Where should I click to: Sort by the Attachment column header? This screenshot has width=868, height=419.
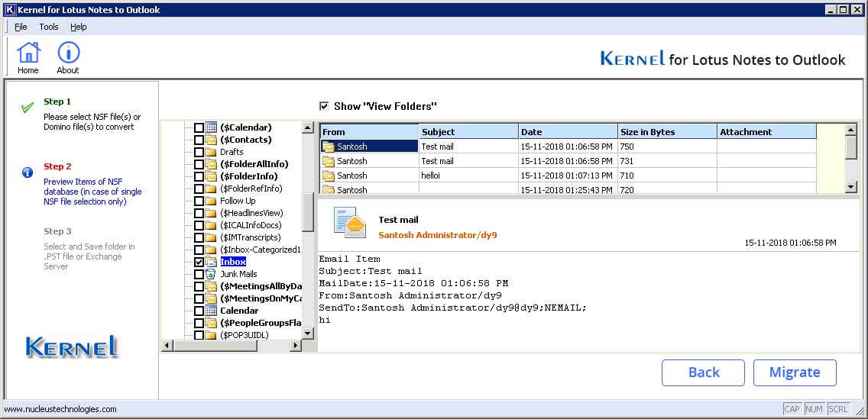pyautogui.click(x=766, y=131)
